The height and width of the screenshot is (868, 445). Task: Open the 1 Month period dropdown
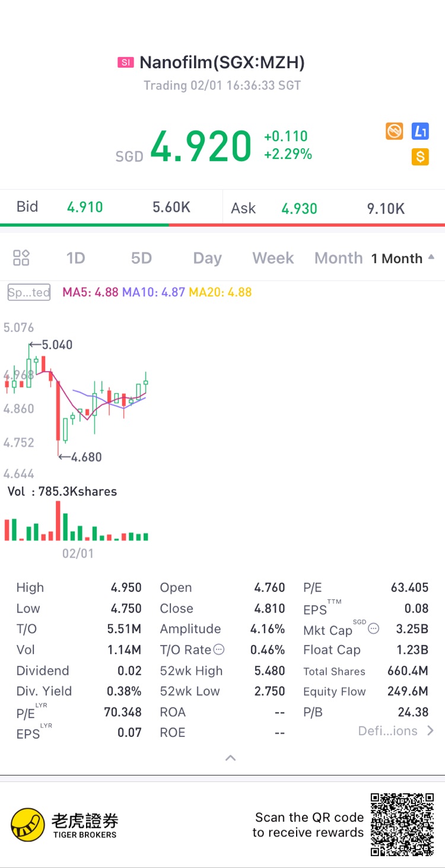pos(402,259)
